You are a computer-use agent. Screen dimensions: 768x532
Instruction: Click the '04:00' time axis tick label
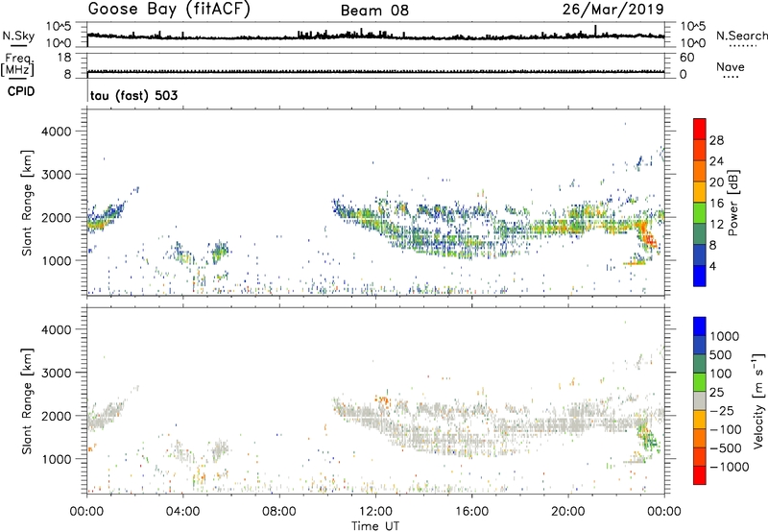[182, 512]
